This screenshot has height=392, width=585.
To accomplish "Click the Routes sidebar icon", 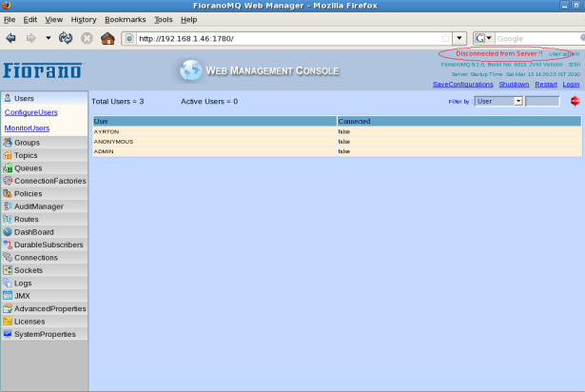I will point(8,219).
